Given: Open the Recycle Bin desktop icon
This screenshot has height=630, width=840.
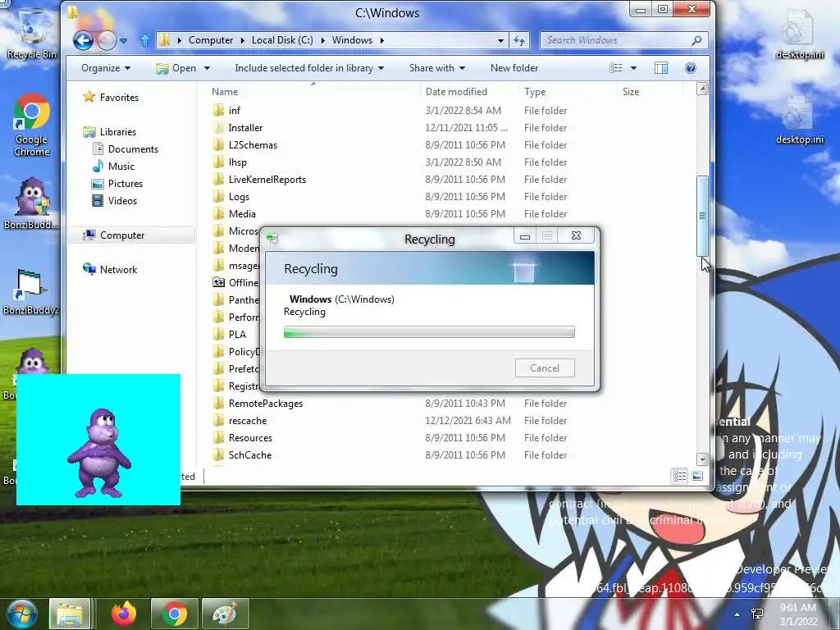Looking at the screenshot, I should click(31, 33).
